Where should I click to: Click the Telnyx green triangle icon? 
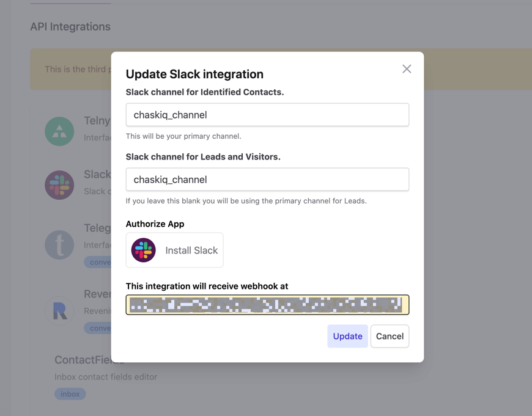(x=59, y=131)
